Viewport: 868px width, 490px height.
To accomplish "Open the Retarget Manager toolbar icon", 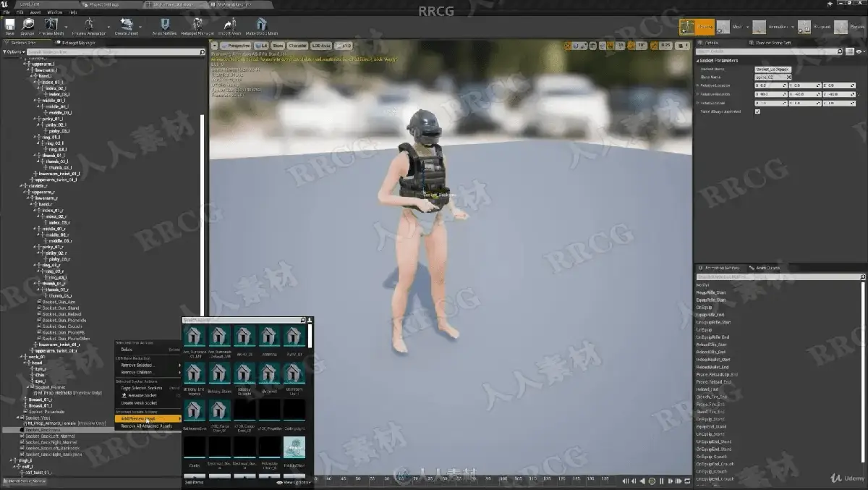I will coord(197,26).
